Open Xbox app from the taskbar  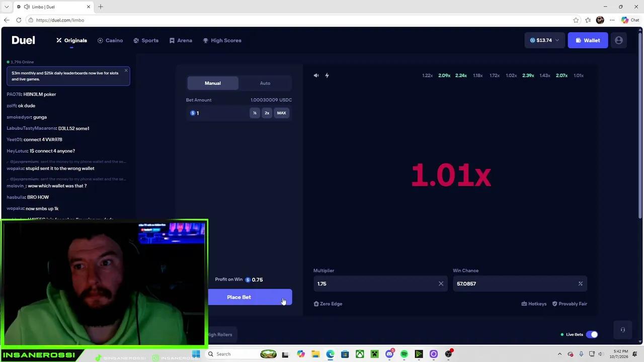coord(360,354)
